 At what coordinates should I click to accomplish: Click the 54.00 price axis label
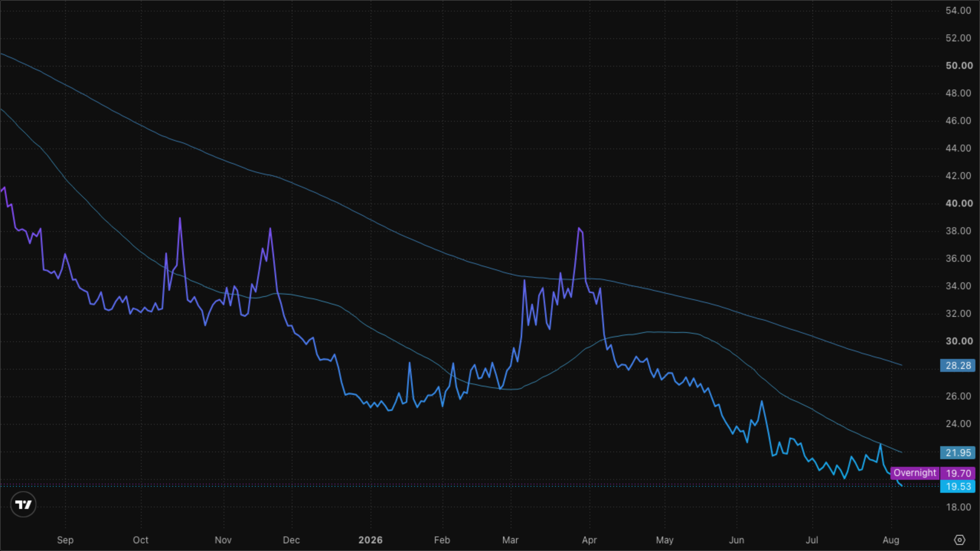[959, 10]
